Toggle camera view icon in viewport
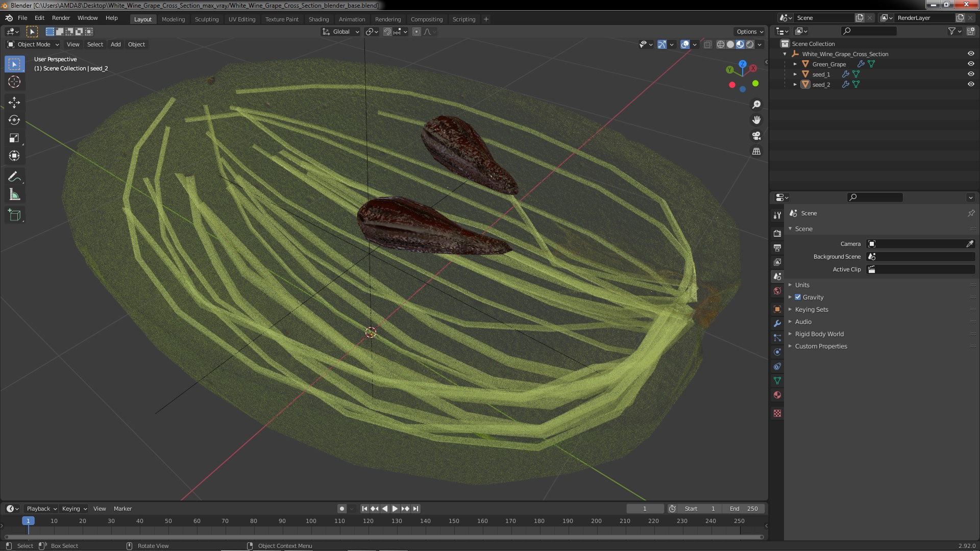 (x=756, y=136)
